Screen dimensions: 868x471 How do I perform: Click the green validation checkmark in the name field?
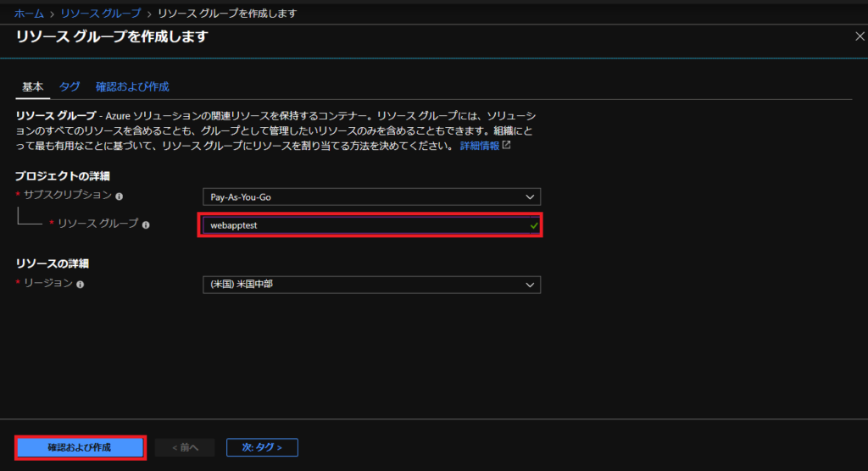(534, 226)
